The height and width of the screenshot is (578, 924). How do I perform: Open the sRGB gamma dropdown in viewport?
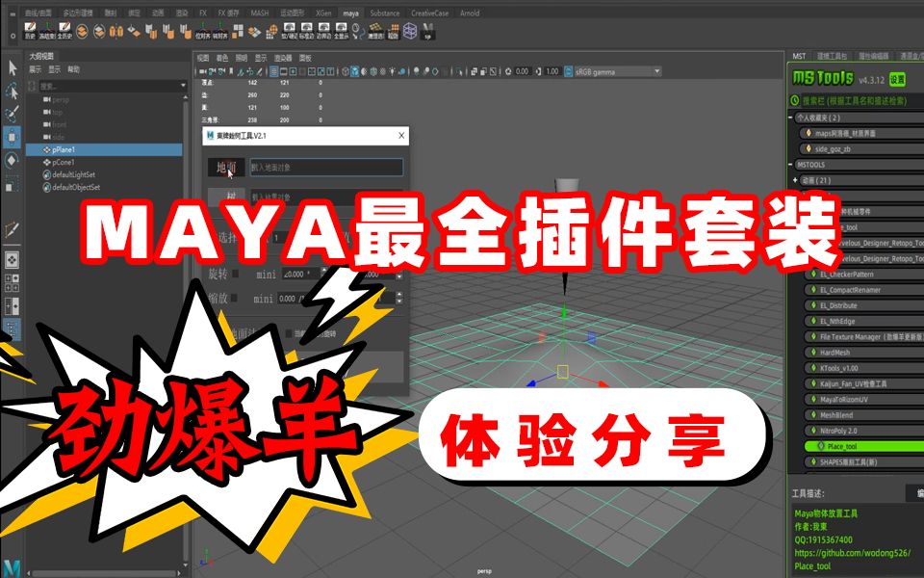(x=616, y=69)
